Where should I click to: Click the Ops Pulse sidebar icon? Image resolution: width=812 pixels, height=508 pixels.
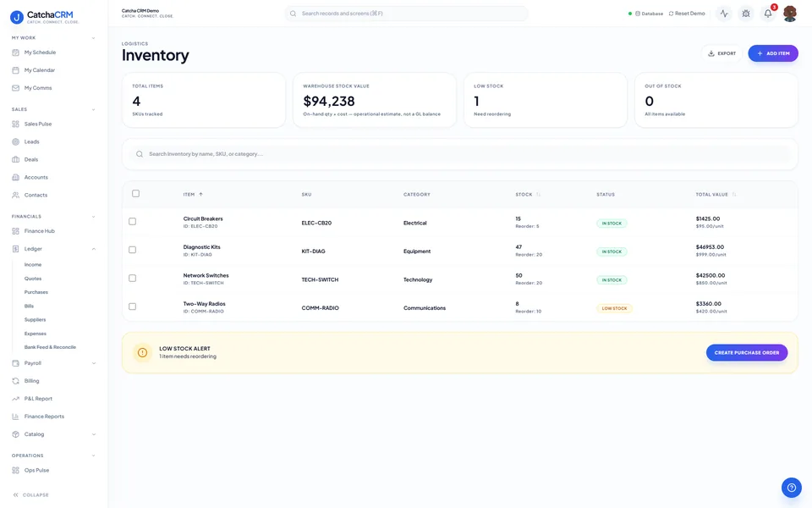15,470
